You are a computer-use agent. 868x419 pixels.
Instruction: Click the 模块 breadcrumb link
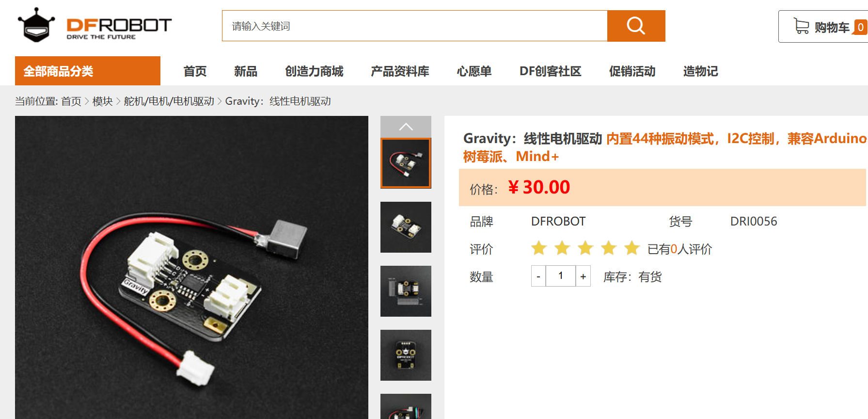(x=102, y=101)
